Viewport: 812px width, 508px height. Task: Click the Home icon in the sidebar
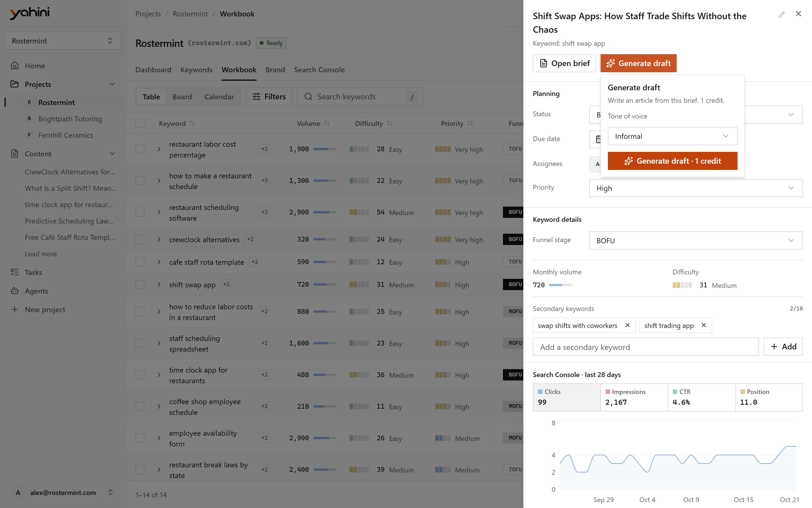tap(14, 65)
